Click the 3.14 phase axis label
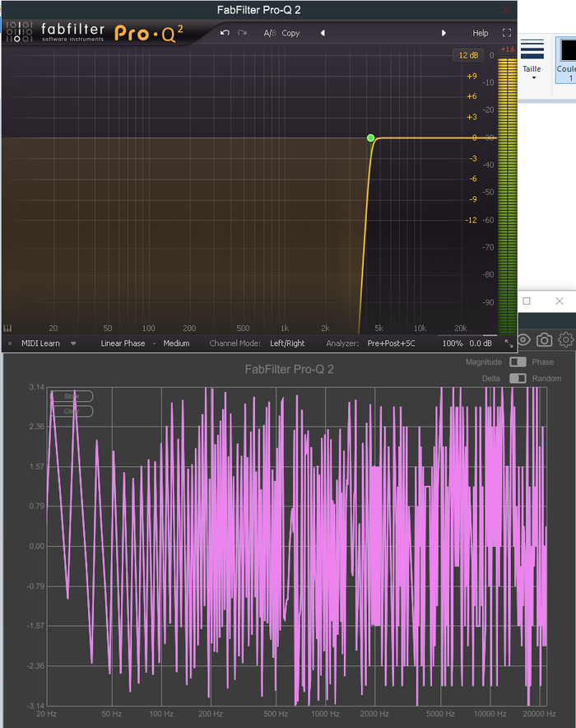The height and width of the screenshot is (728, 576). pyautogui.click(x=37, y=387)
